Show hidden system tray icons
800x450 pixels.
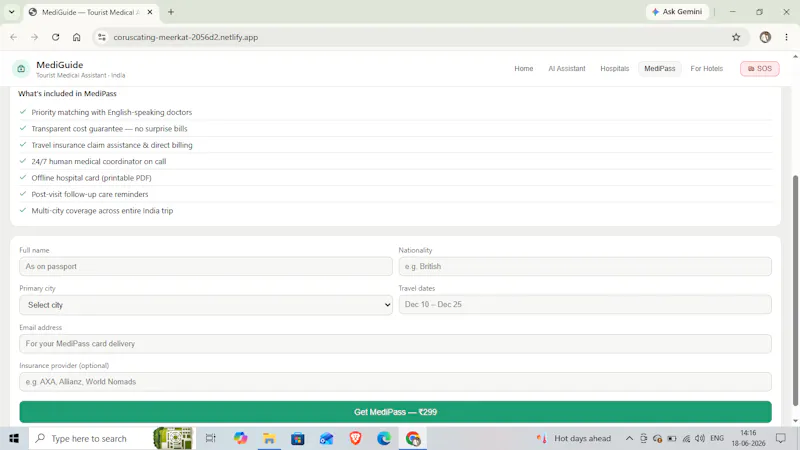tap(629, 438)
